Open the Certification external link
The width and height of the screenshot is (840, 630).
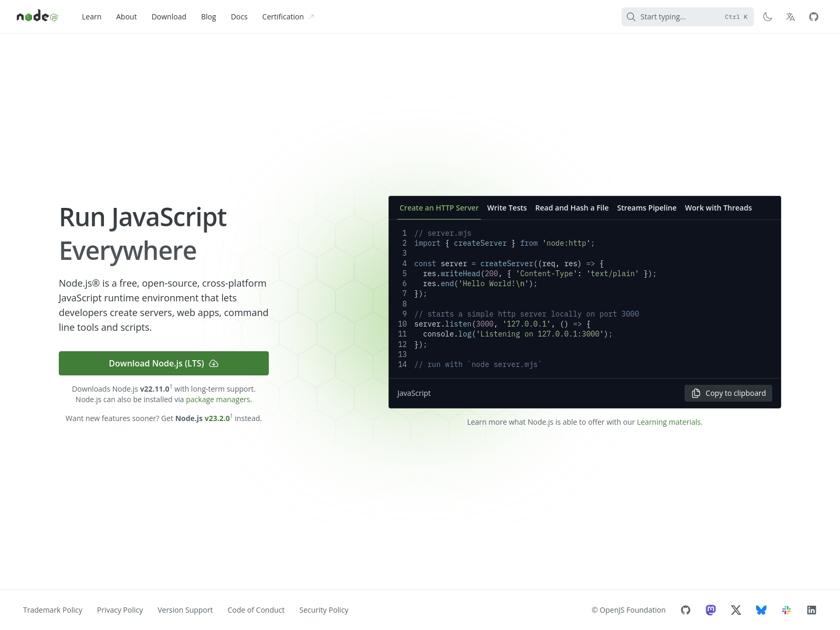coord(288,17)
